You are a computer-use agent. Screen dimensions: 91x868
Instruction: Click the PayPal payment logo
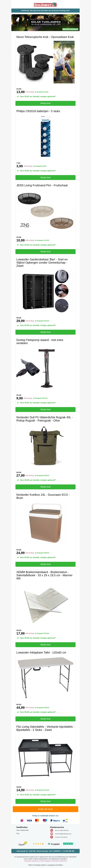pos(55,821)
